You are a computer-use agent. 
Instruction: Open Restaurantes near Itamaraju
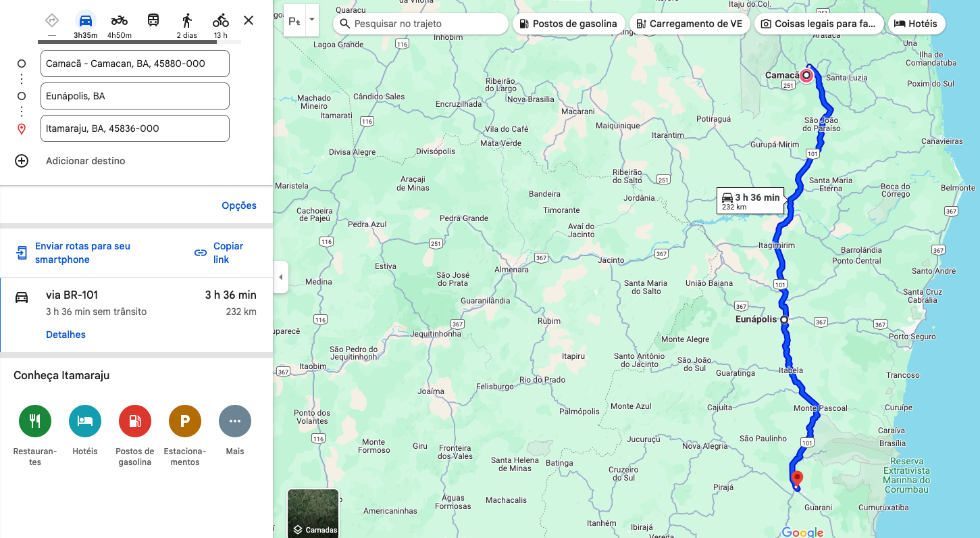[35, 422]
